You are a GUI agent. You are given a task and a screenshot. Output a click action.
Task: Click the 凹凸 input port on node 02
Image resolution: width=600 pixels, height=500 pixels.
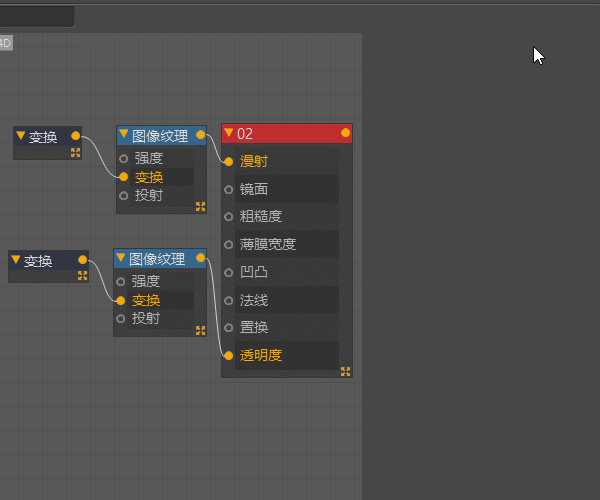228,272
